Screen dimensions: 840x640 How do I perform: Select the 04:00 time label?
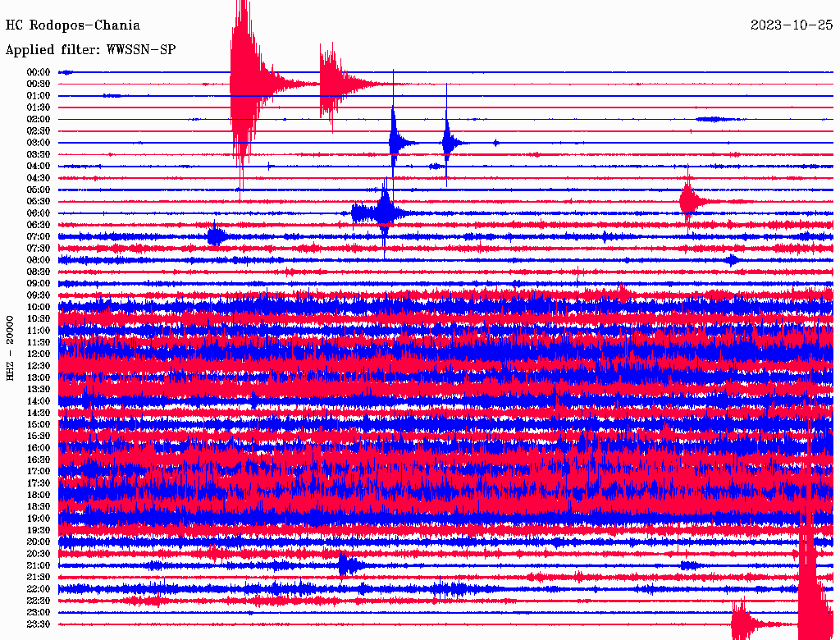pos(39,167)
